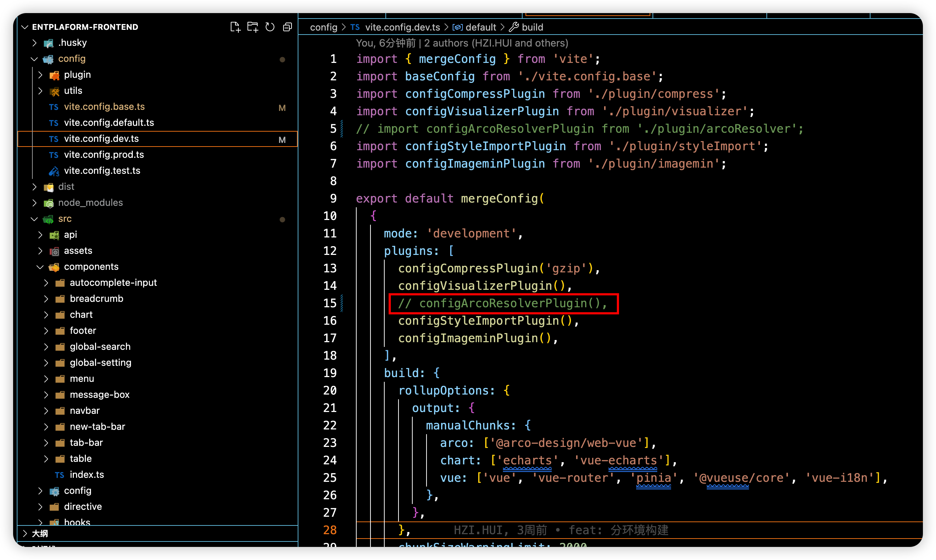Collapse the src folder
Viewport: 936px width, 560px height.
coord(34,219)
